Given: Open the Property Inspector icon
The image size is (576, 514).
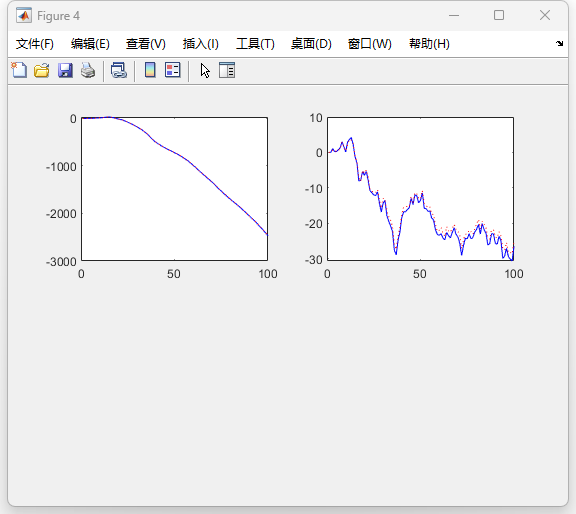Looking at the screenshot, I should point(227,70).
